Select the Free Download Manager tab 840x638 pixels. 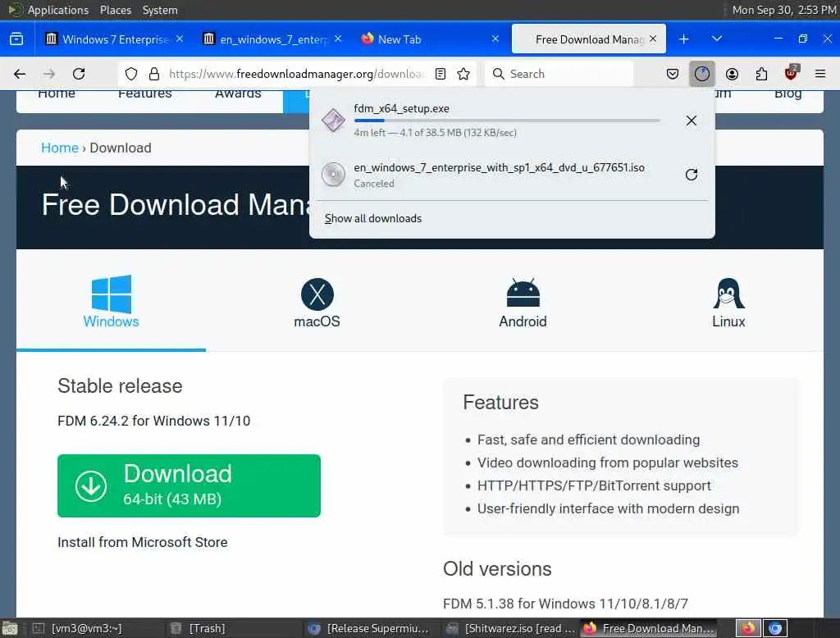589,39
